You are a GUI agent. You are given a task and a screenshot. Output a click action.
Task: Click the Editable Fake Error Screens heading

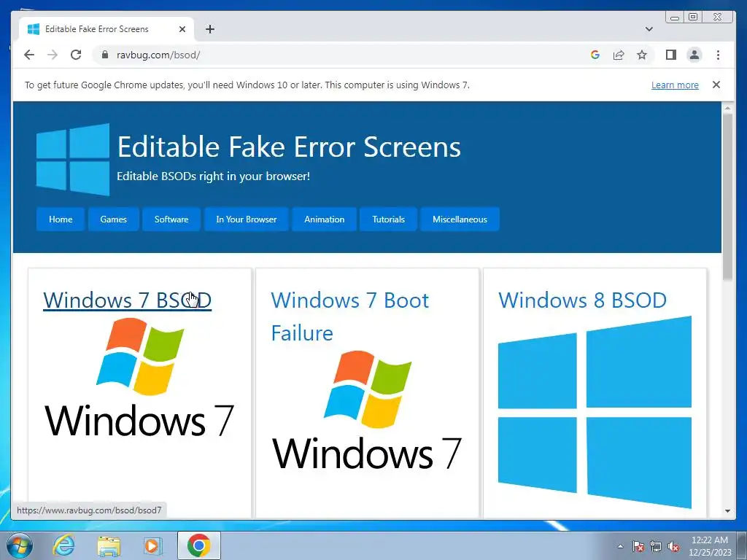[x=289, y=146]
